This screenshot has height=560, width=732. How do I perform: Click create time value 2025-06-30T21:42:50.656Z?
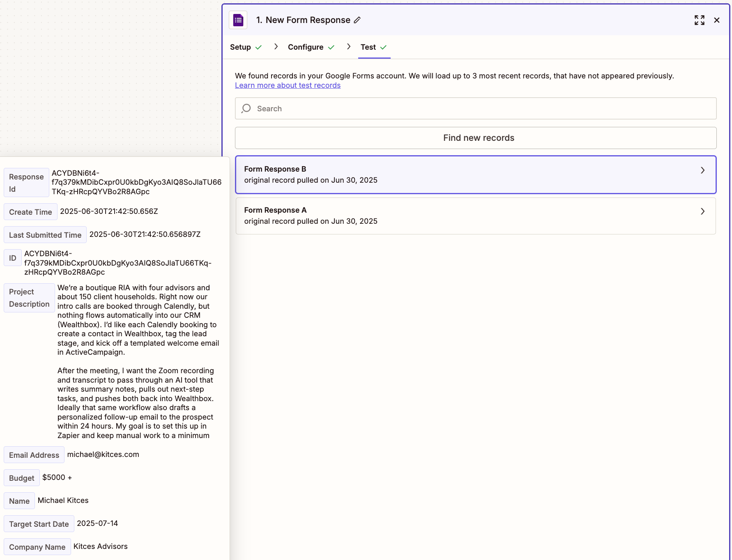(109, 211)
